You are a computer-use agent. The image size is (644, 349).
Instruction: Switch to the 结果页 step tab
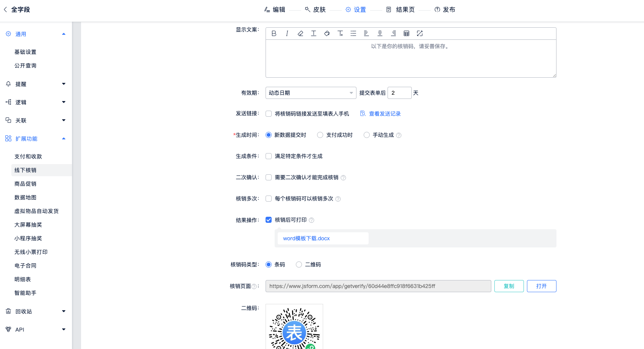coord(401,9)
